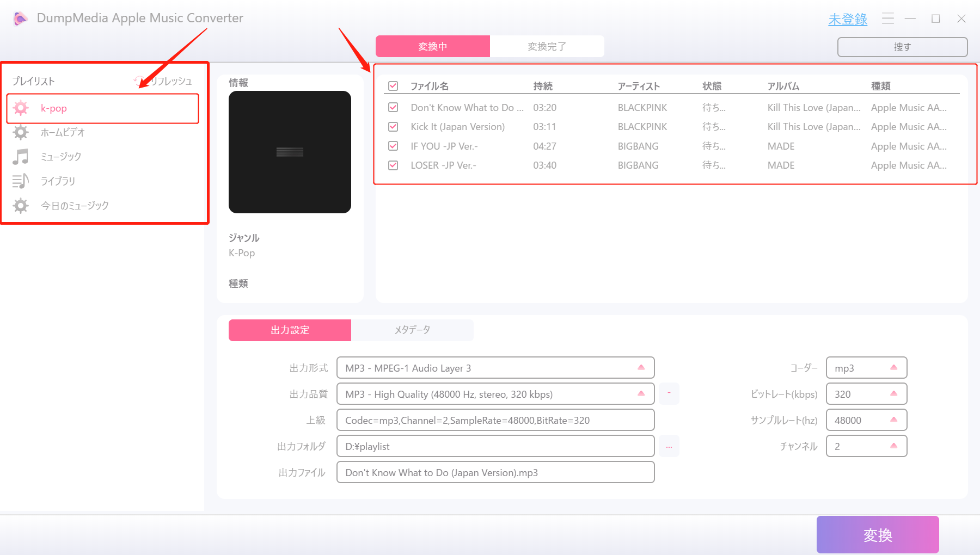Click the ミュージック music note icon
980x555 pixels.
(21, 157)
